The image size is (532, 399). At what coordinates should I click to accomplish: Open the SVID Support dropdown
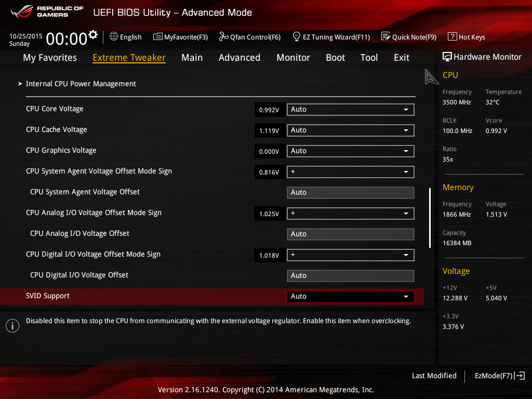pyautogui.click(x=351, y=297)
